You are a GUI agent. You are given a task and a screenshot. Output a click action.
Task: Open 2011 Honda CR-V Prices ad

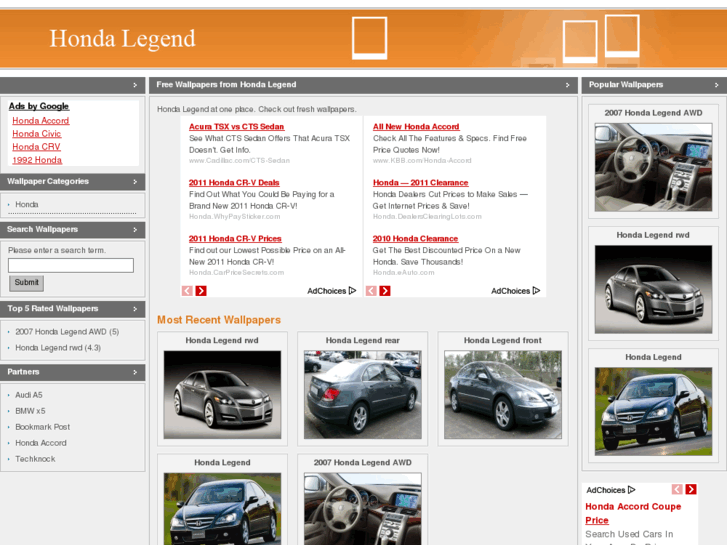click(x=235, y=238)
